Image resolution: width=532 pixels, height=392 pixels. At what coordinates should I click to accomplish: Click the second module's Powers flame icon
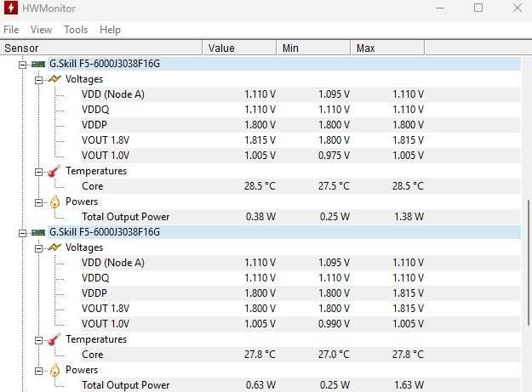(54, 370)
